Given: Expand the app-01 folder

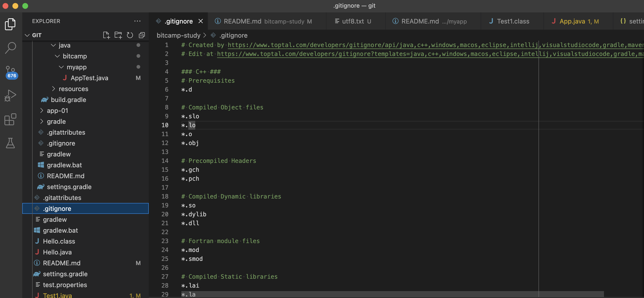Looking at the screenshot, I should (x=42, y=111).
